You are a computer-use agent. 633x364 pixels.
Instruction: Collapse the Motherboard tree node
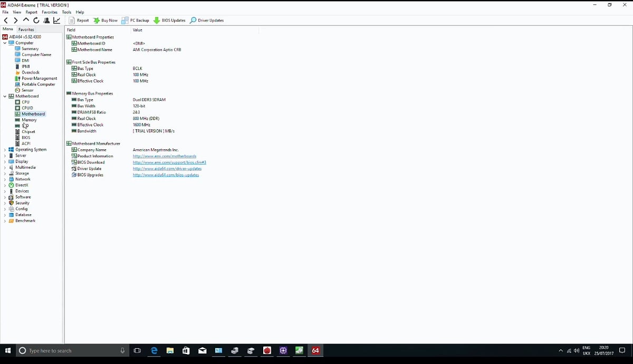5,96
